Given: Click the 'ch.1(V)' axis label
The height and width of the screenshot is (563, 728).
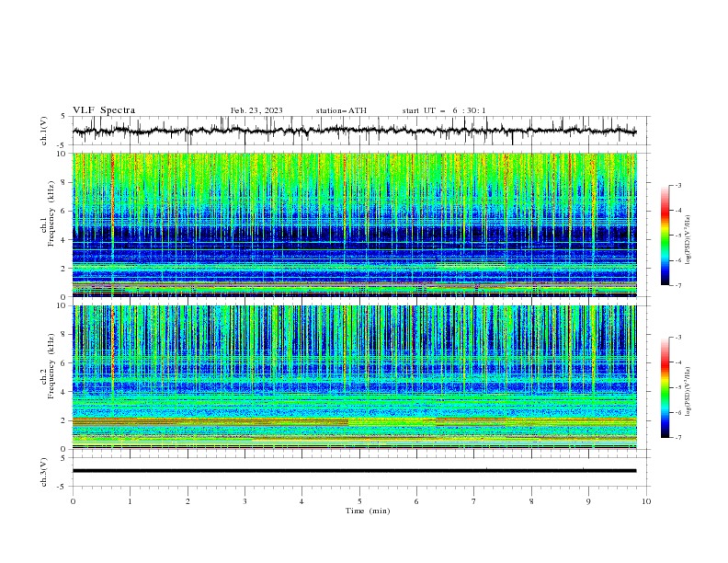Looking at the screenshot, I should (44, 131).
